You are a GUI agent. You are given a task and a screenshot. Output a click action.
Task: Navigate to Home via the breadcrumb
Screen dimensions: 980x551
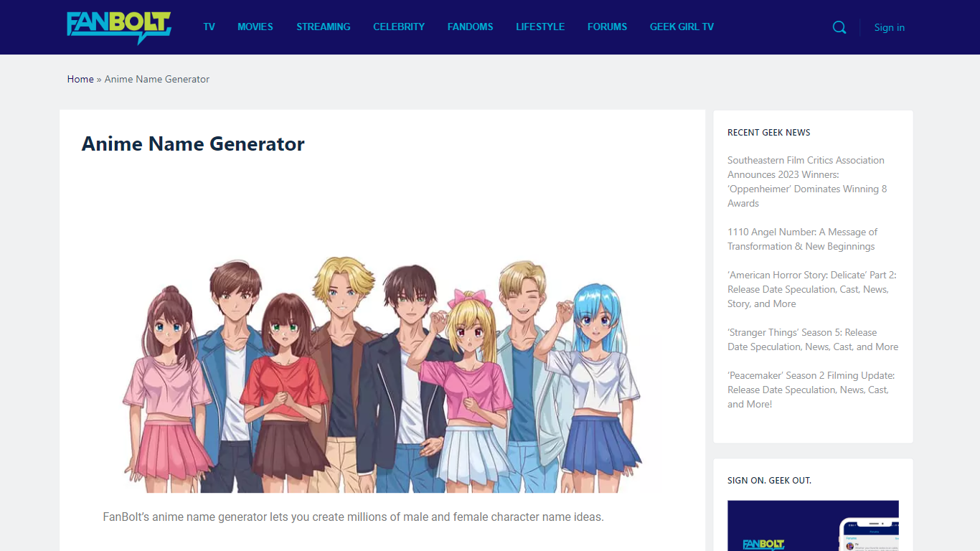point(80,79)
